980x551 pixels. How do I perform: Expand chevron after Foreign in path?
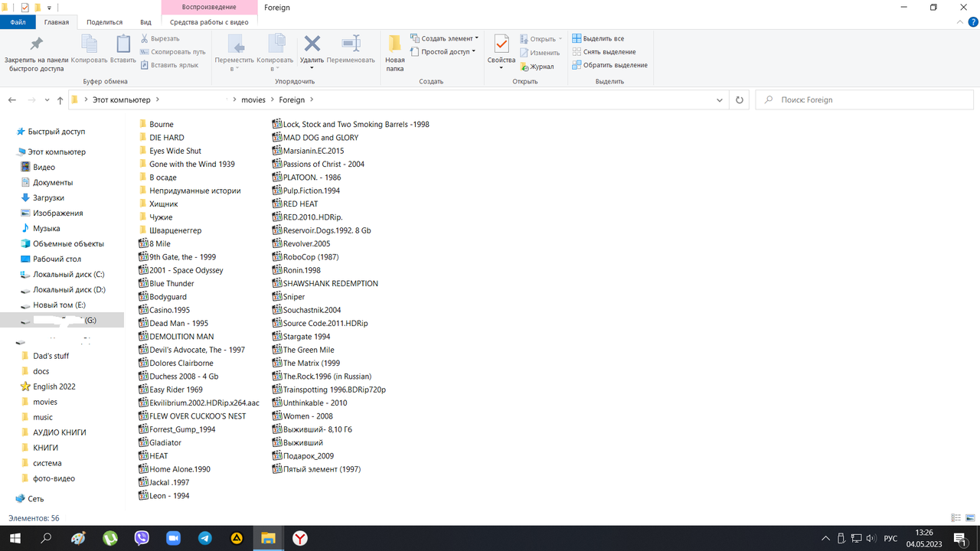click(x=312, y=99)
